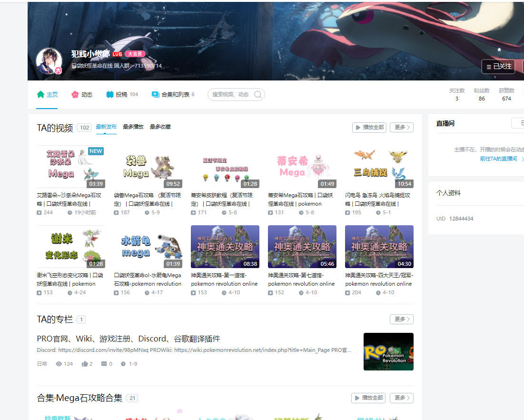The height and width of the screenshot is (420, 524).
Task: Click 播放全部 in TA的视频 section
Action: [x=369, y=128]
